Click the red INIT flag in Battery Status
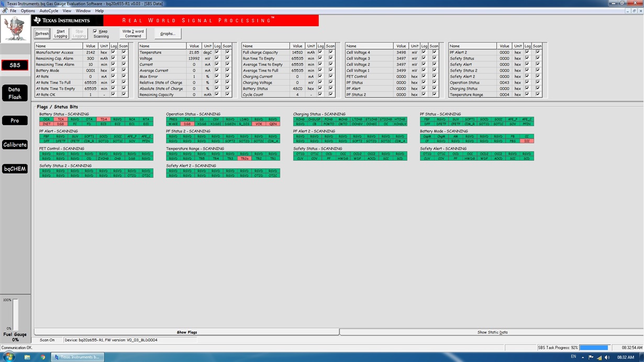The image size is (644, 362). click(47, 124)
